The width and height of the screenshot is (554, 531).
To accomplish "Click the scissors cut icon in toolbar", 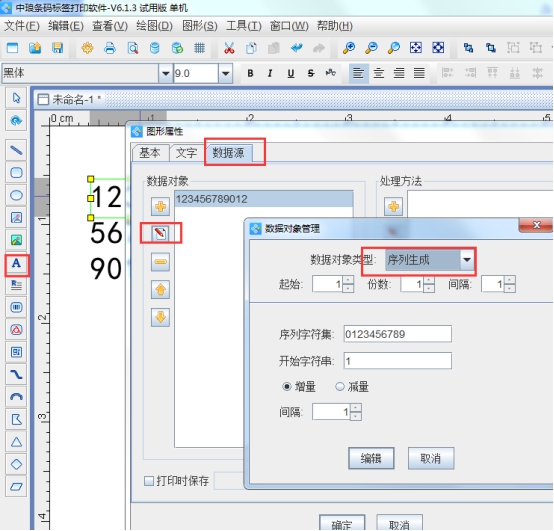I will tap(229, 48).
